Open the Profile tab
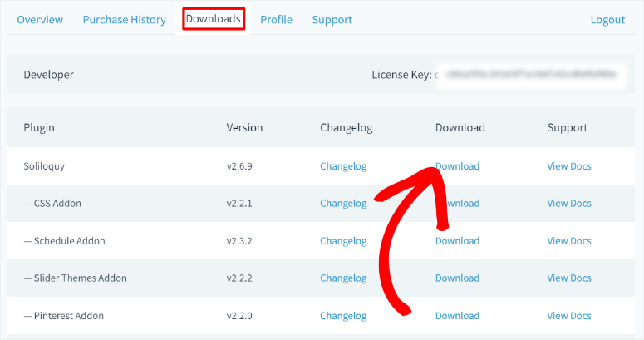644x340 pixels. (x=277, y=20)
